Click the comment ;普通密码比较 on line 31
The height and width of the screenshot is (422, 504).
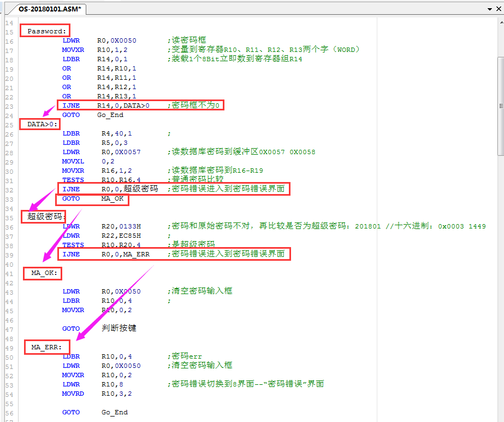[195, 180]
